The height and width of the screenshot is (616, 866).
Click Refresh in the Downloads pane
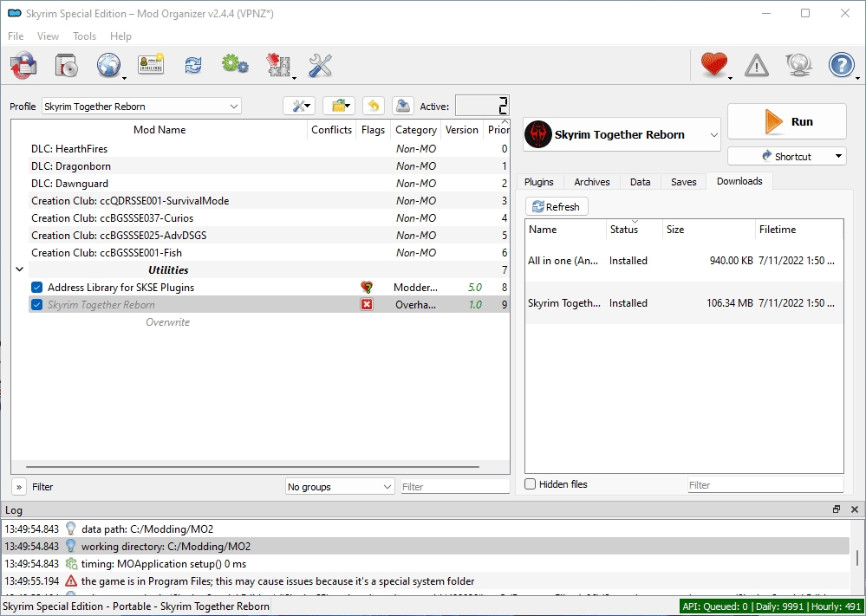click(557, 207)
